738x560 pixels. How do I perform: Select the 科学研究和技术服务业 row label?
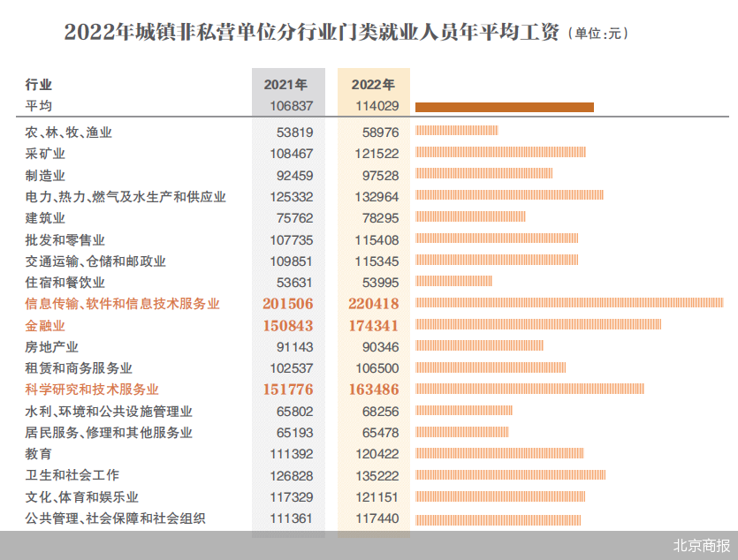point(92,389)
